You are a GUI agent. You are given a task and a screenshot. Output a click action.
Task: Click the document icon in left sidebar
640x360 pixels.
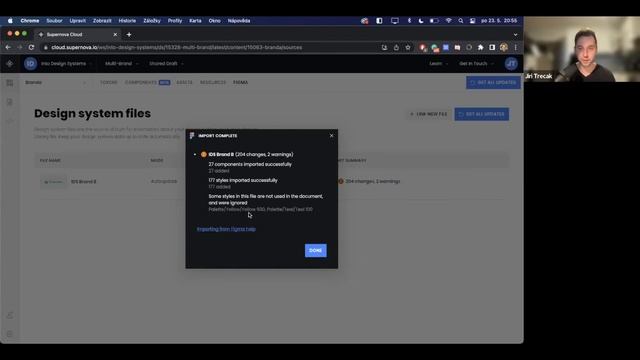(x=10, y=102)
